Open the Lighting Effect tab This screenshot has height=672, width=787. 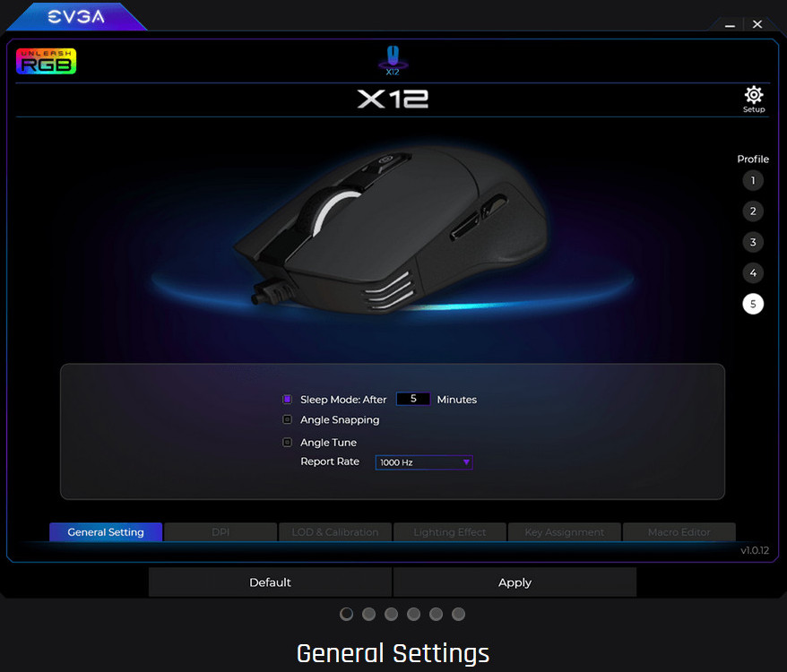pyautogui.click(x=450, y=532)
